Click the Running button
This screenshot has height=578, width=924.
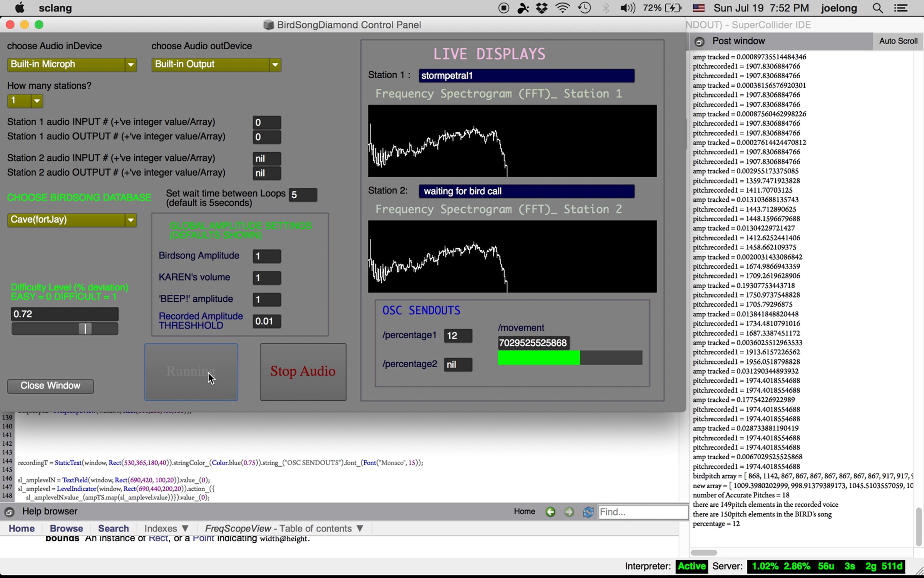tap(191, 372)
